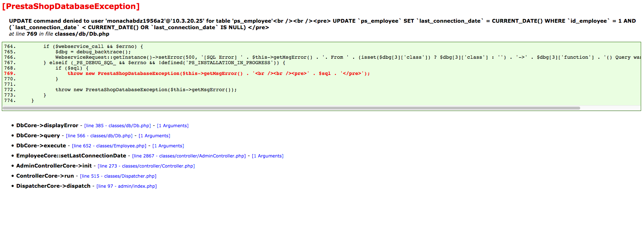
Task: Click the 'DispatcherCore->dispatch' stack entry text
Action: click(x=53, y=186)
